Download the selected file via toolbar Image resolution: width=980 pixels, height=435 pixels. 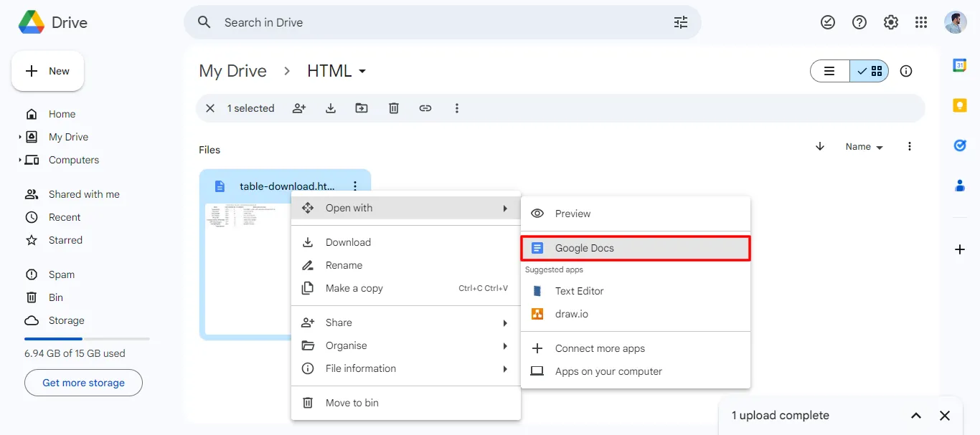[331, 107]
